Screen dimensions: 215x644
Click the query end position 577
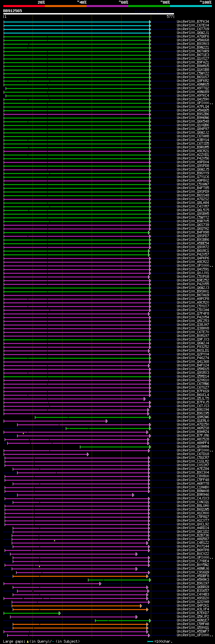pos(170,16)
